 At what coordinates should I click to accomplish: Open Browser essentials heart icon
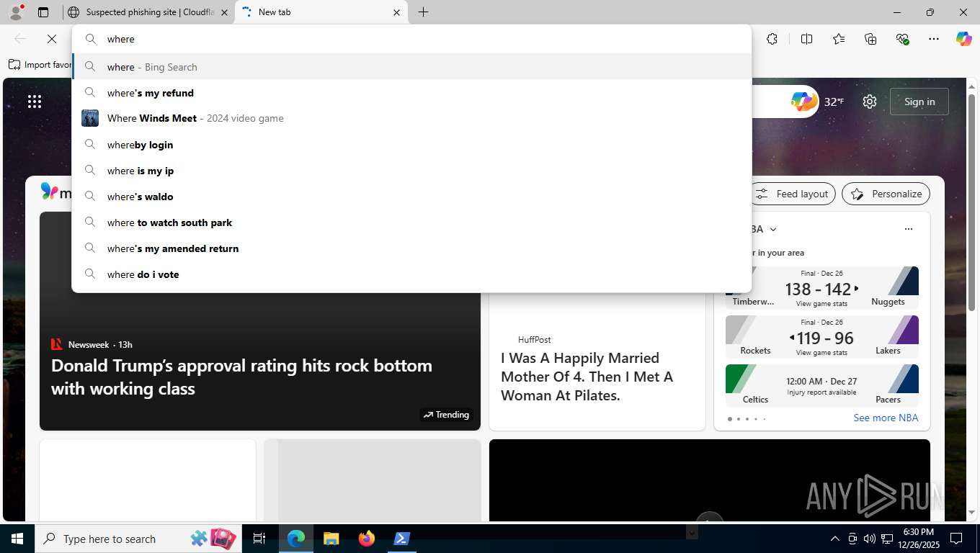click(902, 39)
